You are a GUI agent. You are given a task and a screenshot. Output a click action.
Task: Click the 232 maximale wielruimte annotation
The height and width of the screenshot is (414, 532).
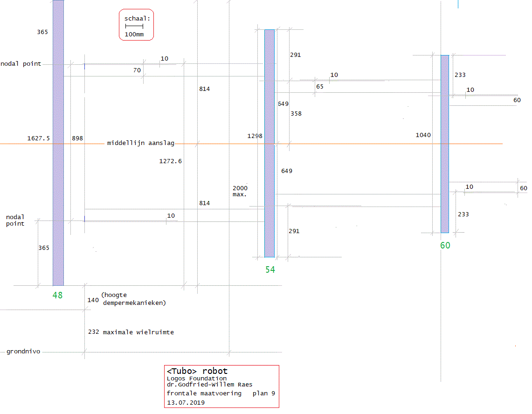[131, 332]
